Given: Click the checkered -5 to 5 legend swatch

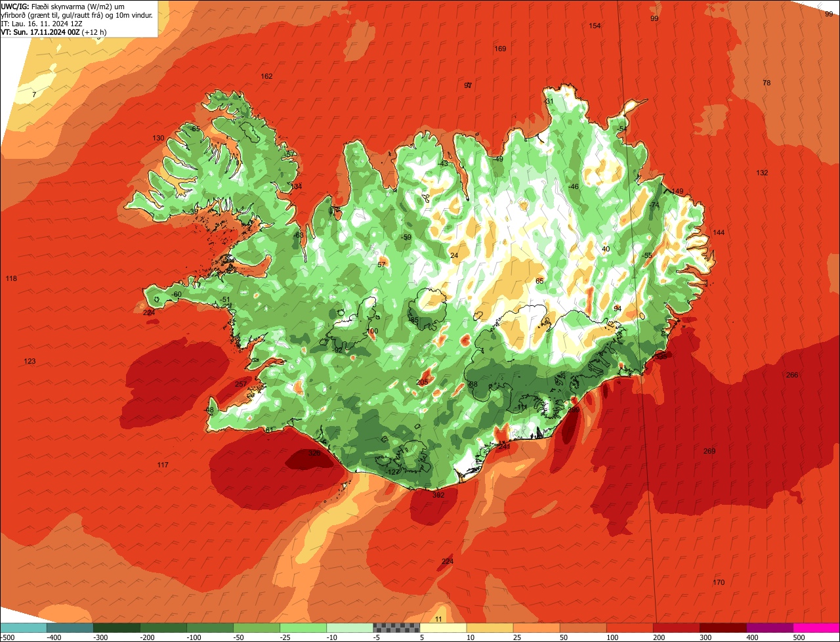Looking at the screenshot, I should [x=396, y=628].
